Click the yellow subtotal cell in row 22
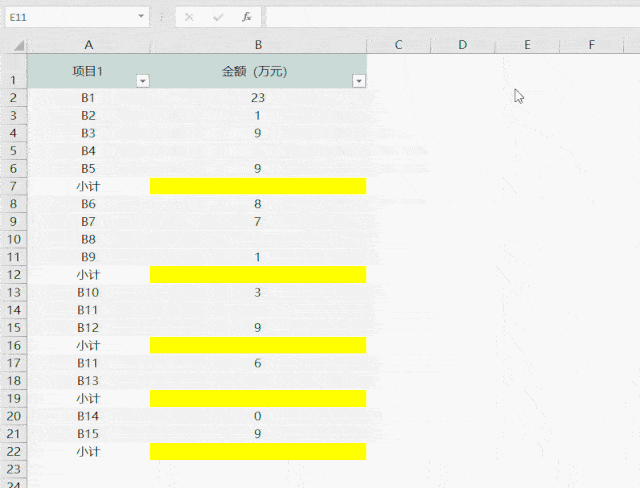 pyautogui.click(x=258, y=452)
